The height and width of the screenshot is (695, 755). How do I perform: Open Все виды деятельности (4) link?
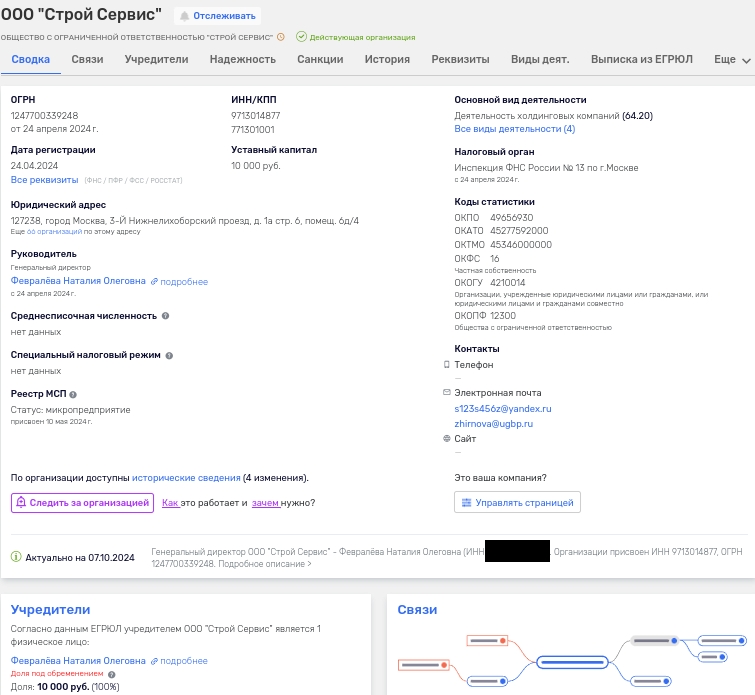[x=515, y=129]
